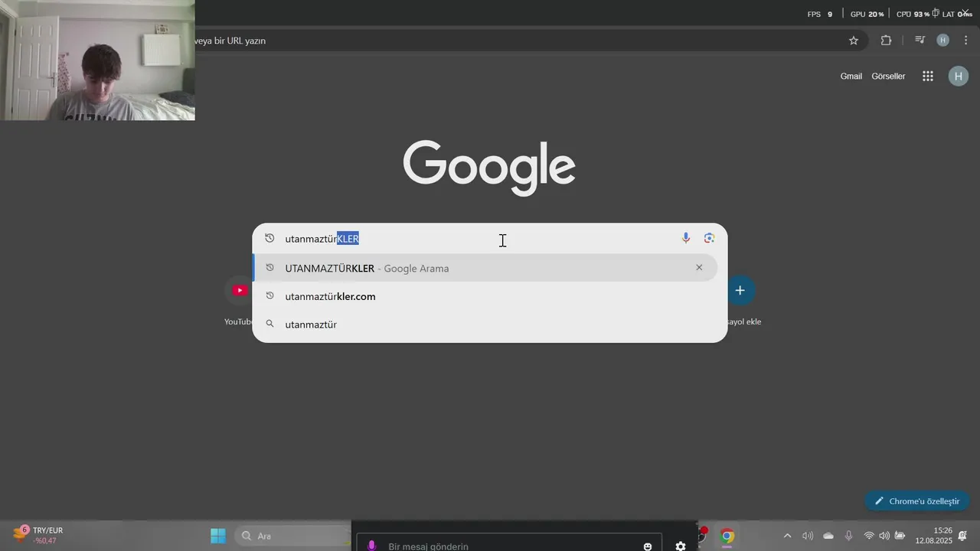Open the TRY/EUR widget in the taskbar
The height and width of the screenshot is (551, 980).
tap(38, 535)
